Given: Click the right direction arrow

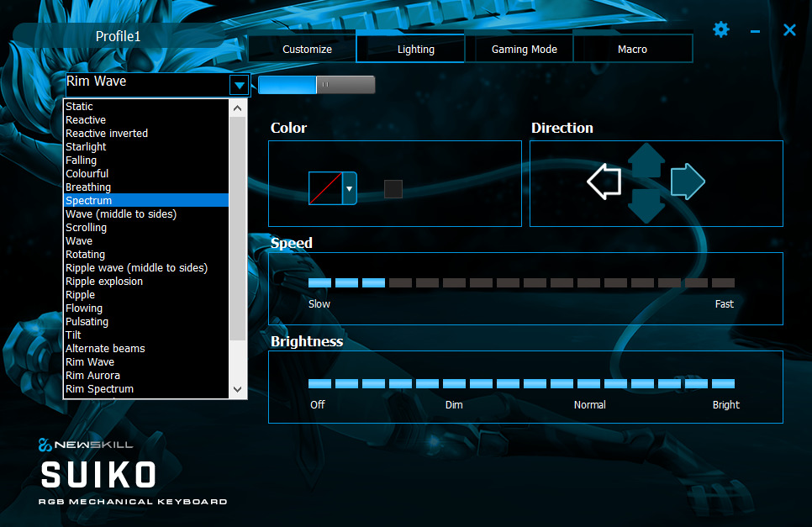Looking at the screenshot, I should click(x=688, y=182).
